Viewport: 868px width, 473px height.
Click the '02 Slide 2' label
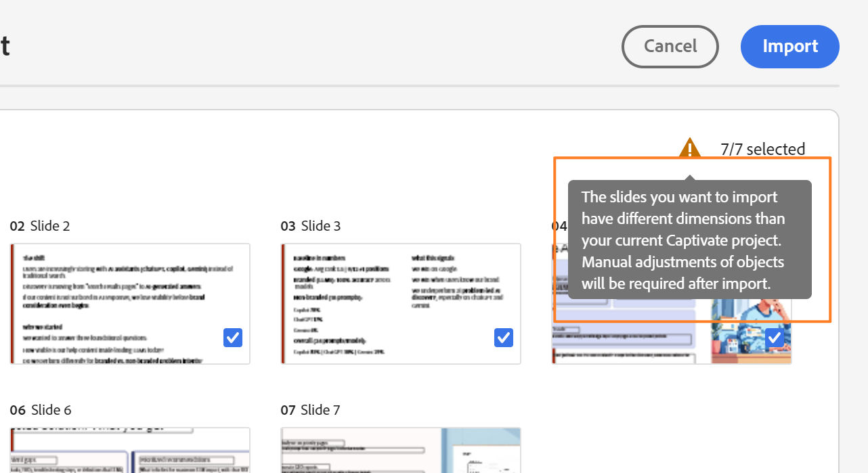pos(40,225)
